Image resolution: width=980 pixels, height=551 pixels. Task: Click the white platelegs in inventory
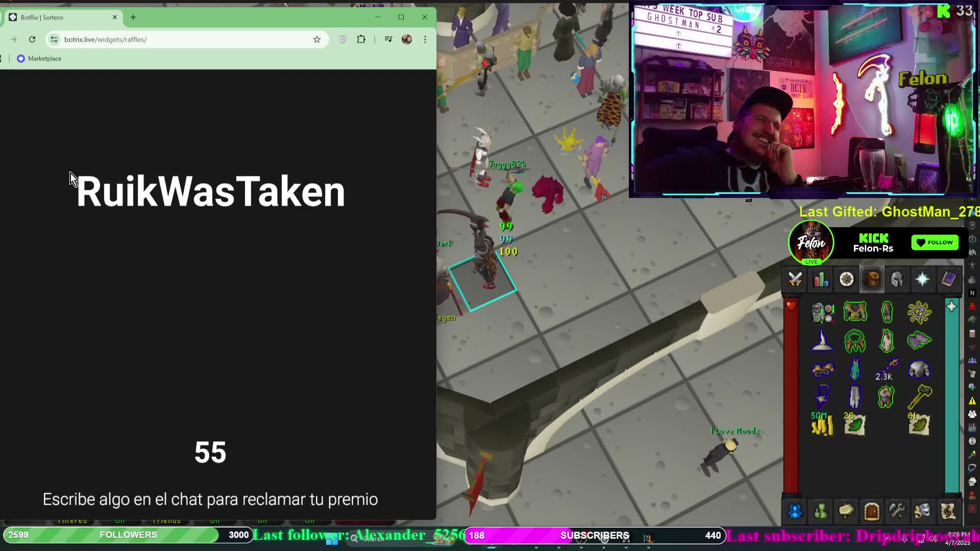tap(855, 397)
